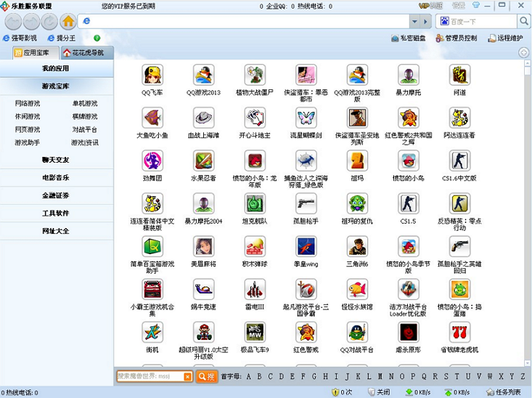Launch 红色警戒2共和国之辉

click(x=408, y=118)
